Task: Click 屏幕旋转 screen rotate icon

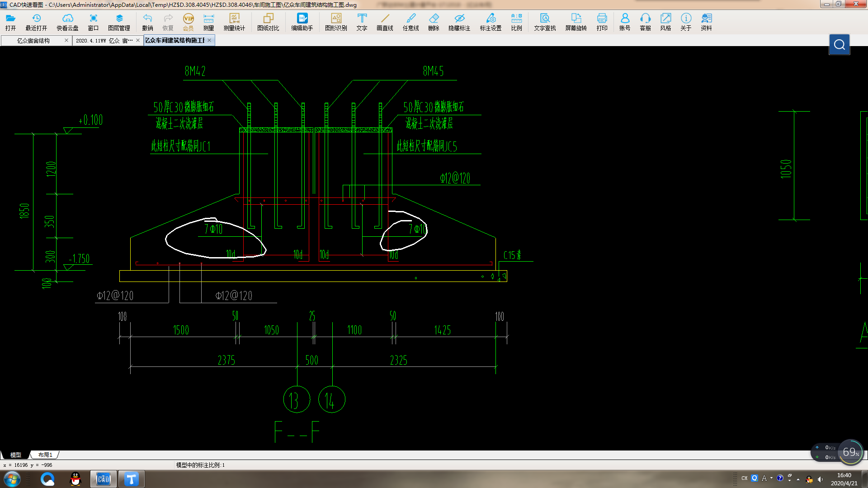Action: coord(576,22)
